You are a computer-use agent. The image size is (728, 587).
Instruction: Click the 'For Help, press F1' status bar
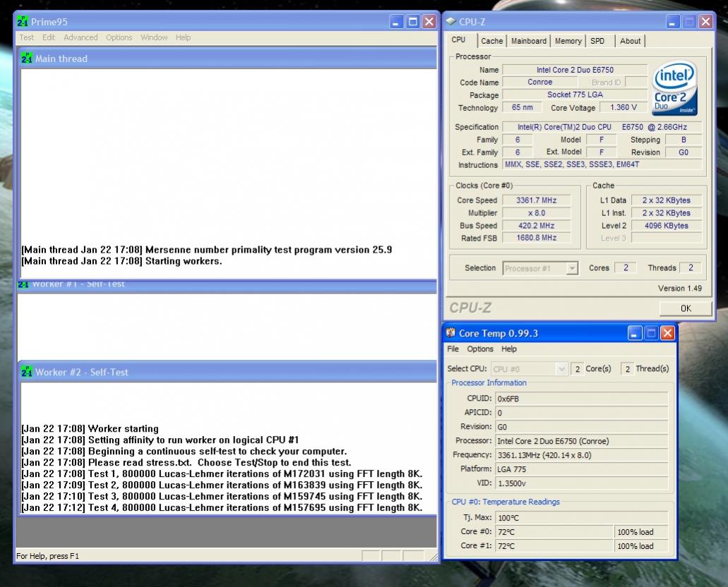(48, 556)
